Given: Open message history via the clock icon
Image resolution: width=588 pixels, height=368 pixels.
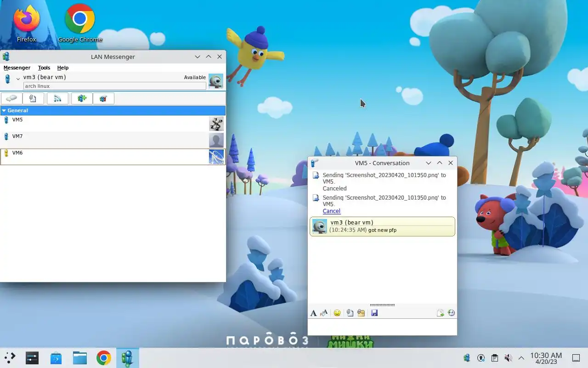Looking at the screenshot, I should tap(451, 313).
